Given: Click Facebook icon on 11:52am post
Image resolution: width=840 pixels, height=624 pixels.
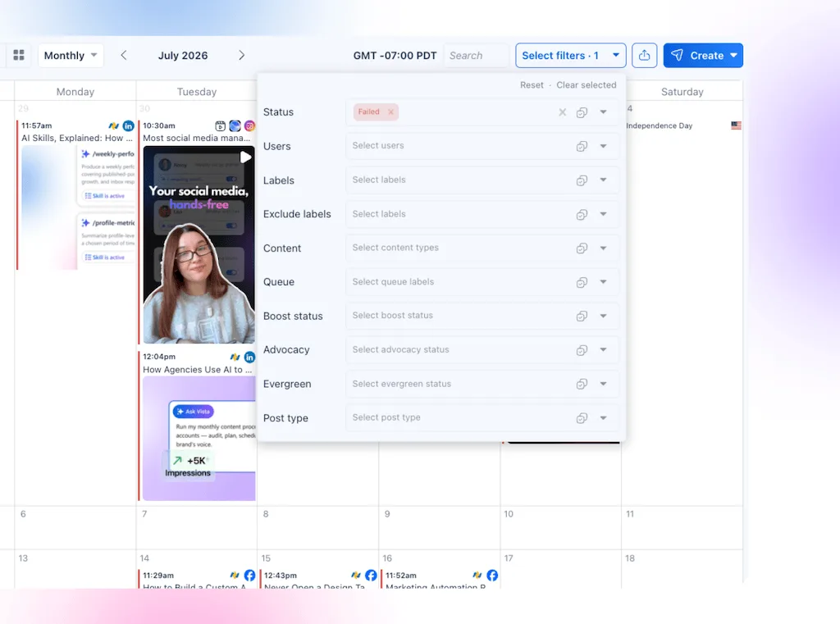Looking at the screenshot, I should click(492, 576).
